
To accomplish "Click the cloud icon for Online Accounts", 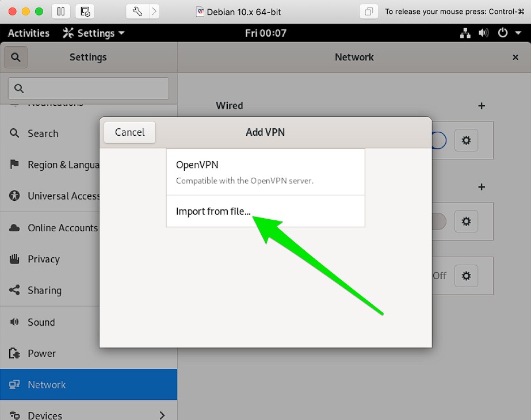I will (14, 228).
